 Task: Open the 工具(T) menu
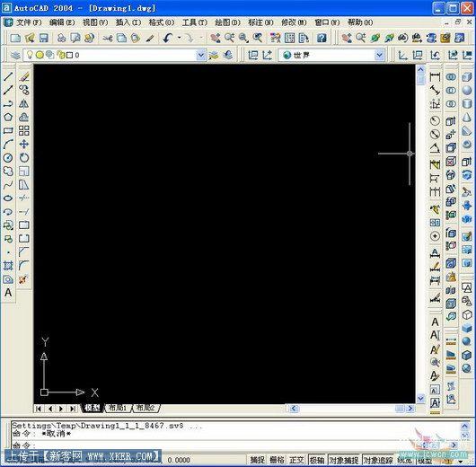pyautogui.click(x=195, y=22)
